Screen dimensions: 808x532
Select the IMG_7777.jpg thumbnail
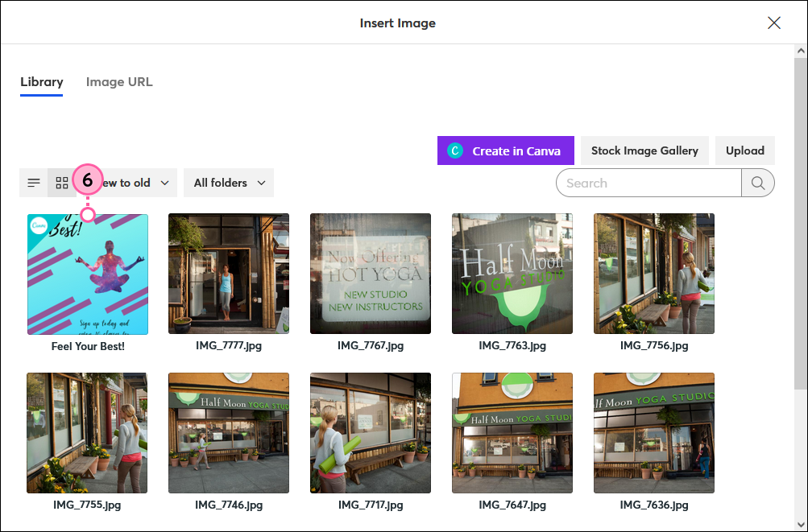(x=229, y=274)
